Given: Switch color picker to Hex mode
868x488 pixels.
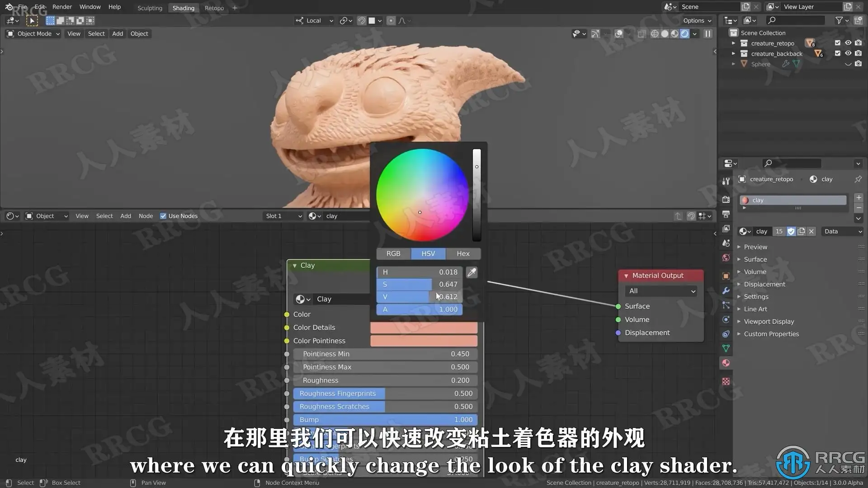Looking at the screenshot, I should click(x=463, y=253).
